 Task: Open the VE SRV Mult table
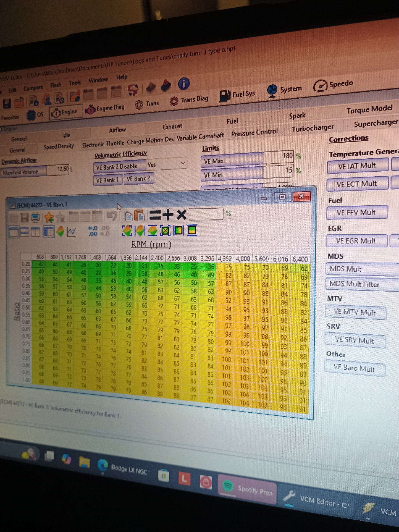(355, 340)
